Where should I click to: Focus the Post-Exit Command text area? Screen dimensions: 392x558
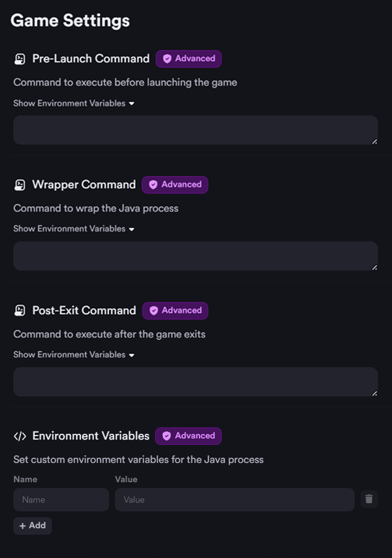[195, 382]
